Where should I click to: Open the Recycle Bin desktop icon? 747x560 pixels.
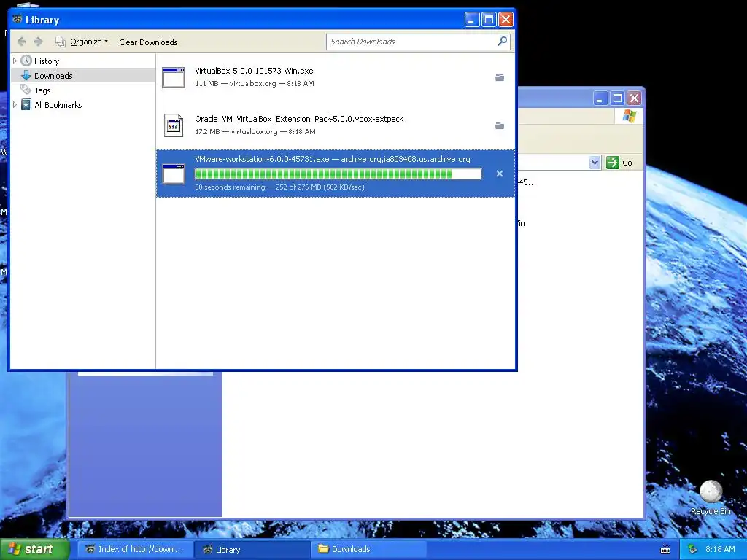point(711,497)
